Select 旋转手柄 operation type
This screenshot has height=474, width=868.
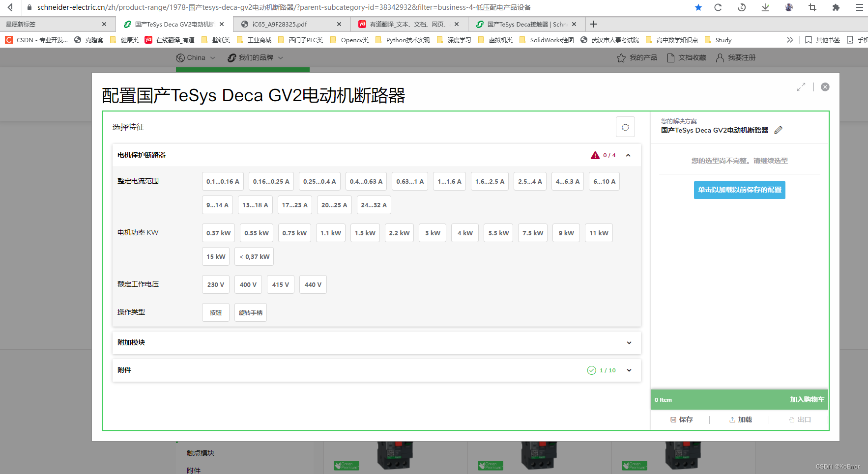coord(251,312)
